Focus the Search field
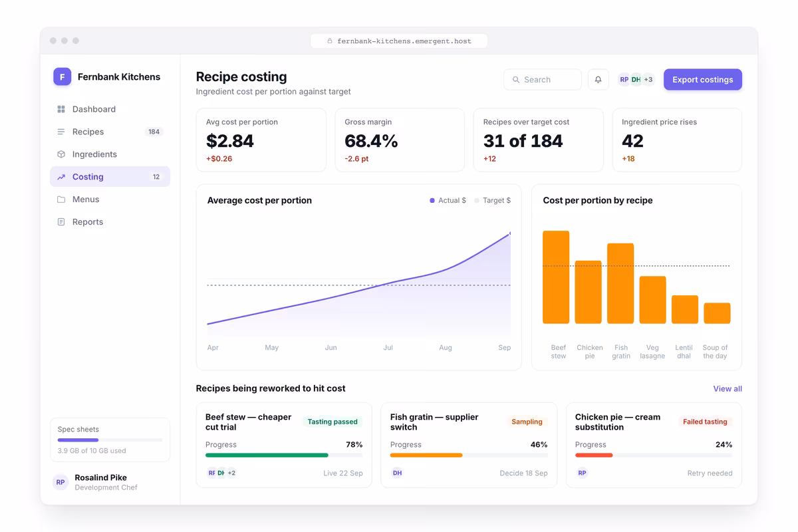Viewport: 798px width, 532px height. point(542,80)
